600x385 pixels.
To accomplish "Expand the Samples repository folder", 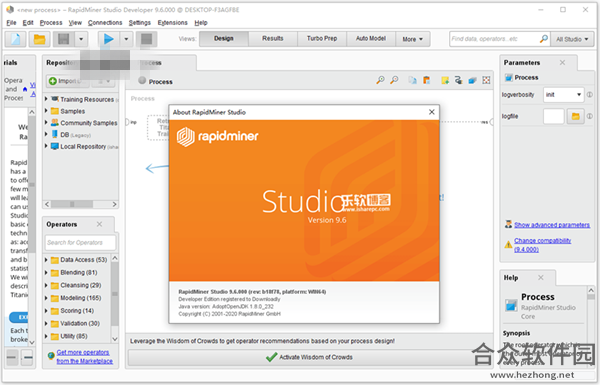I will pos(46,111).
